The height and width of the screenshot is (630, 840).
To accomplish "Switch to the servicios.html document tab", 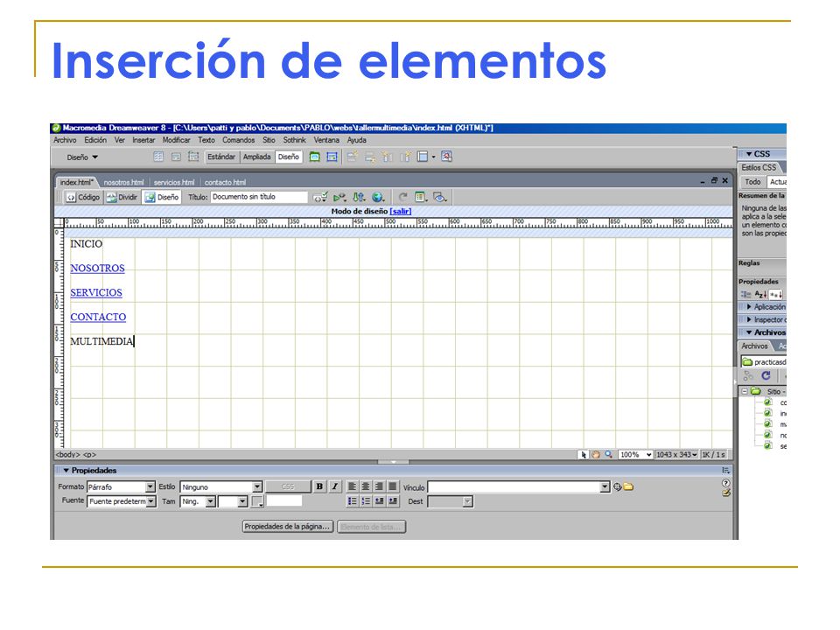I will (x=174, y=182).
